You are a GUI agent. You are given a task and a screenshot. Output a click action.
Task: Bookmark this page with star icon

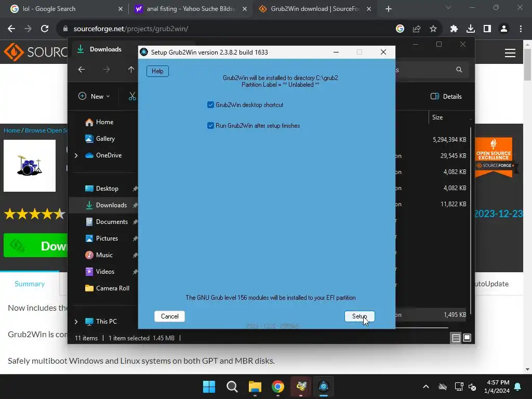point(433,29)
